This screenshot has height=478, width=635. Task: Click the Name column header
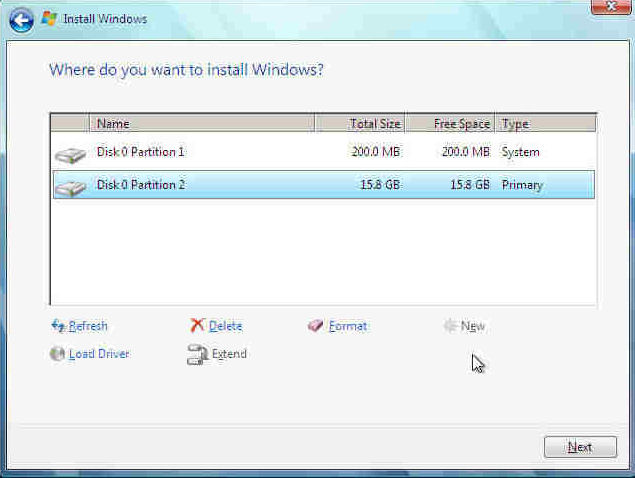click(x=200, y=124)
